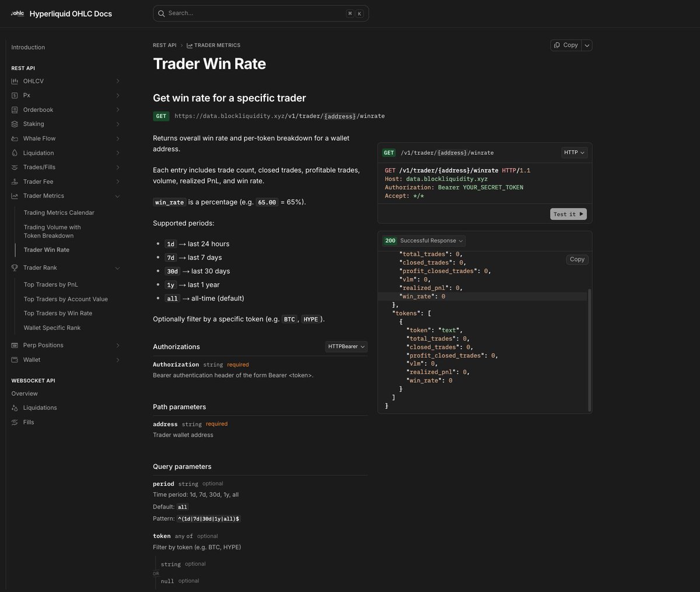700x592 pixels.
Task: Open the Introduction page
Action: [28, 47]
